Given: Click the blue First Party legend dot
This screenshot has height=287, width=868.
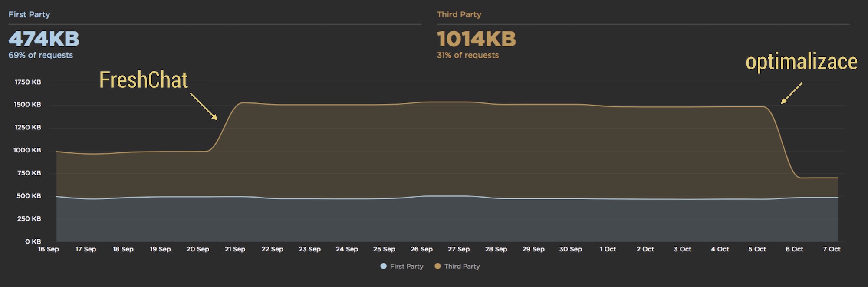Looking at the screenshot, I should (383, 266).
